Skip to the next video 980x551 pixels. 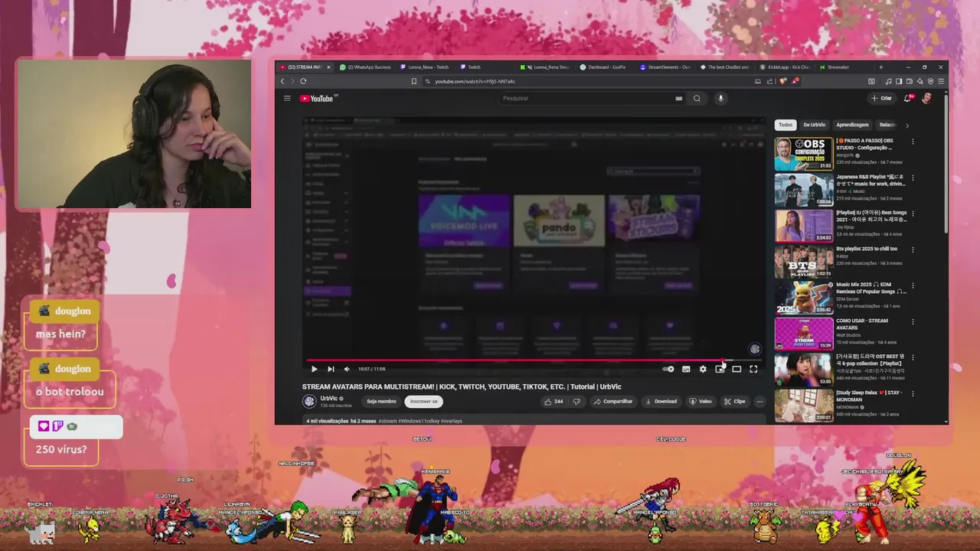coord(331,369)
